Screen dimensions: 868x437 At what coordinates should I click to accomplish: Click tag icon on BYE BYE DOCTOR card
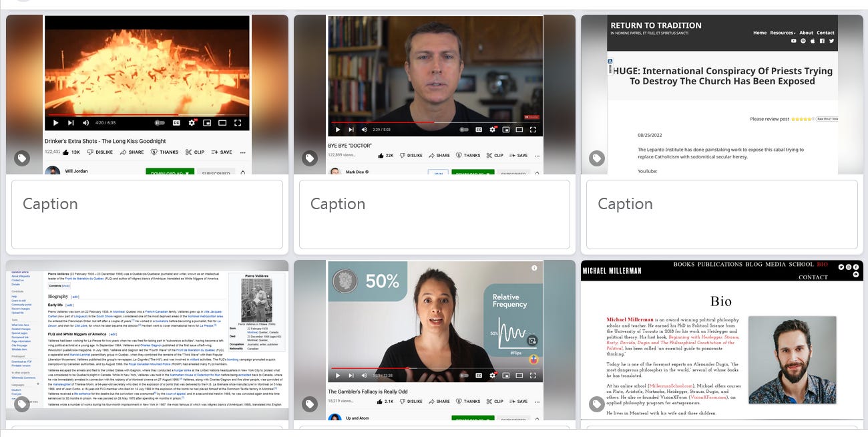tap(310, 158)
